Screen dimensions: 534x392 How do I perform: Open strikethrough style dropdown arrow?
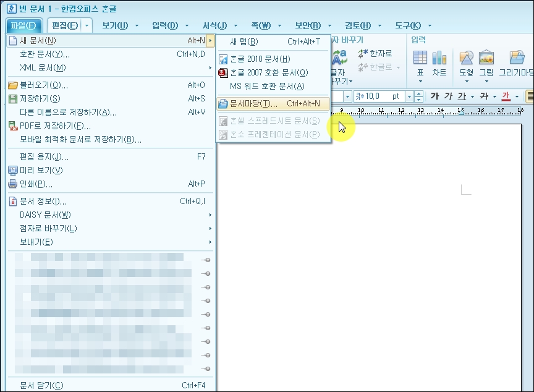(494, 96)
